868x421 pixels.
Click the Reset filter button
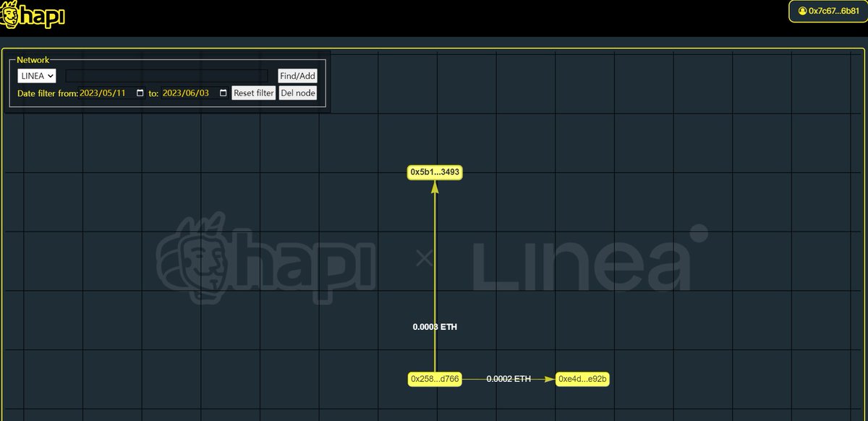coord(254,93)
